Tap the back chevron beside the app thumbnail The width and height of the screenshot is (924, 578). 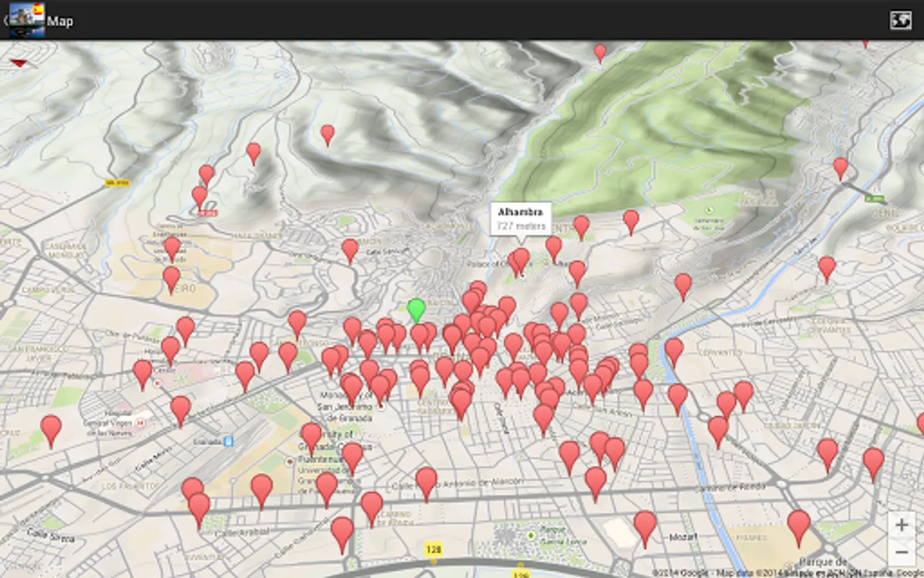[x=6, y=20]
